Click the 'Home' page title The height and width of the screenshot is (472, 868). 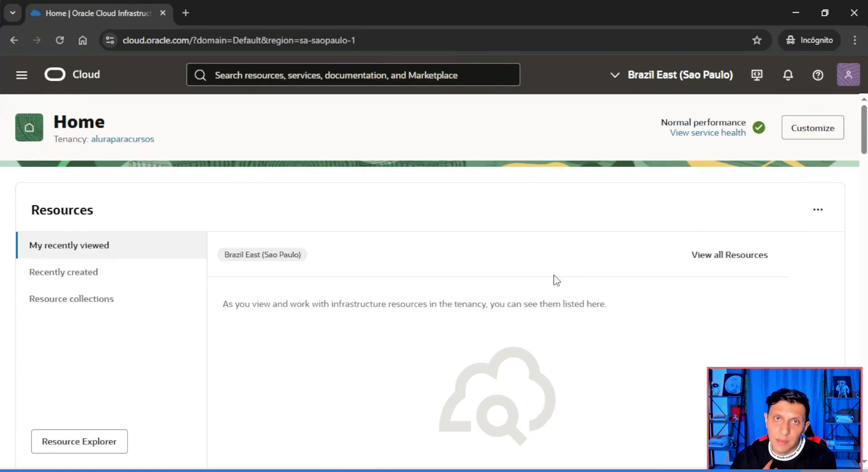pyautogui.click(x=79, y=121)
